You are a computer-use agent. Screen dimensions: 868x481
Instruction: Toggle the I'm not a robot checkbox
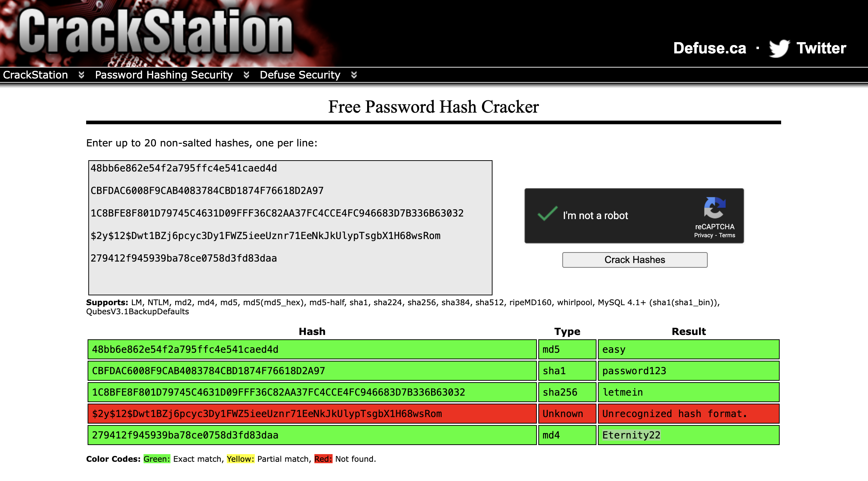tap(547, 214)
